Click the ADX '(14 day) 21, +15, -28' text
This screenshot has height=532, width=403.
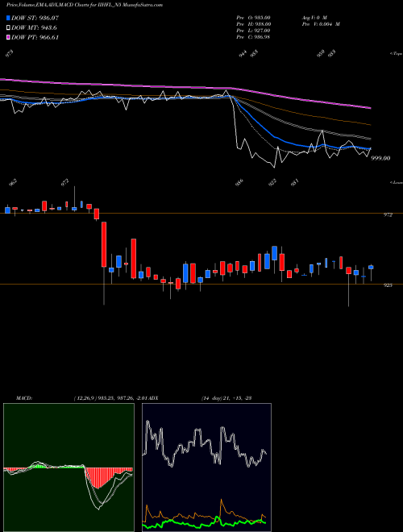[x=226, y=398]
